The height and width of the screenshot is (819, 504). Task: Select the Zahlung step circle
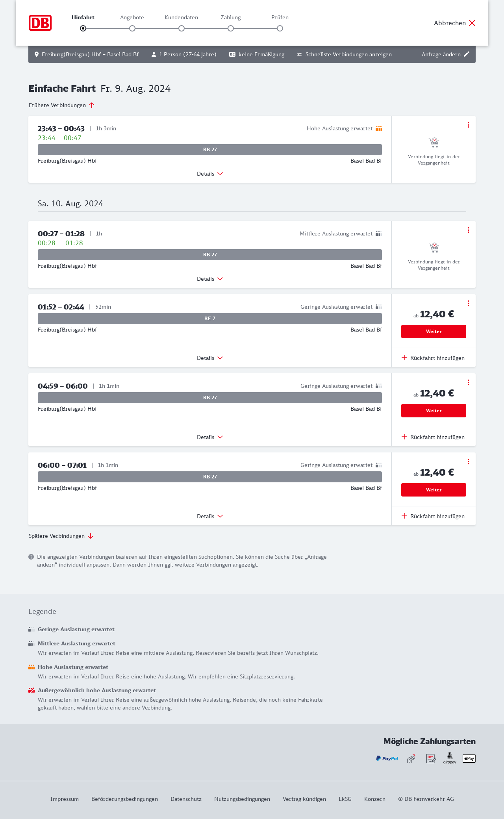click(x=231, y=28)
